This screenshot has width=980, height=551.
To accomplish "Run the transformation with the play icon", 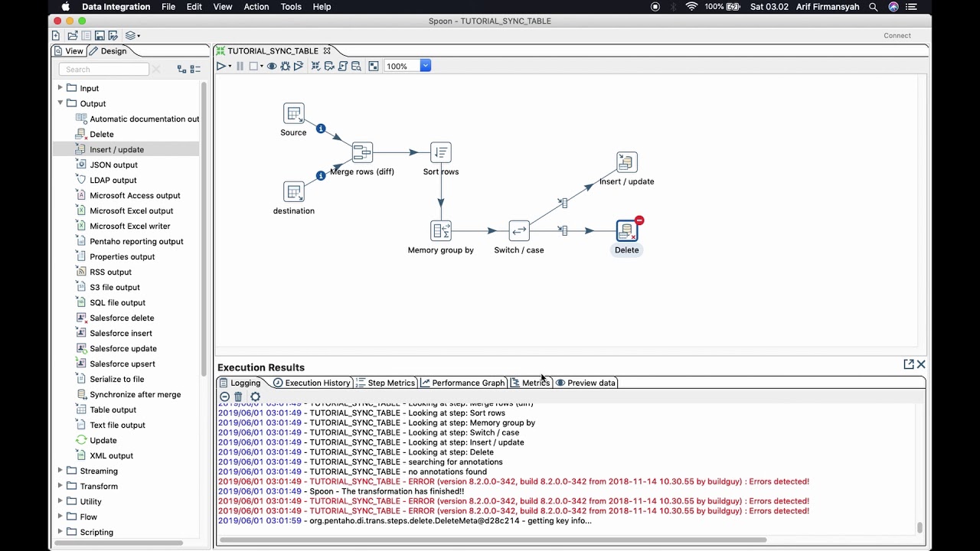I will coord(220,67).
